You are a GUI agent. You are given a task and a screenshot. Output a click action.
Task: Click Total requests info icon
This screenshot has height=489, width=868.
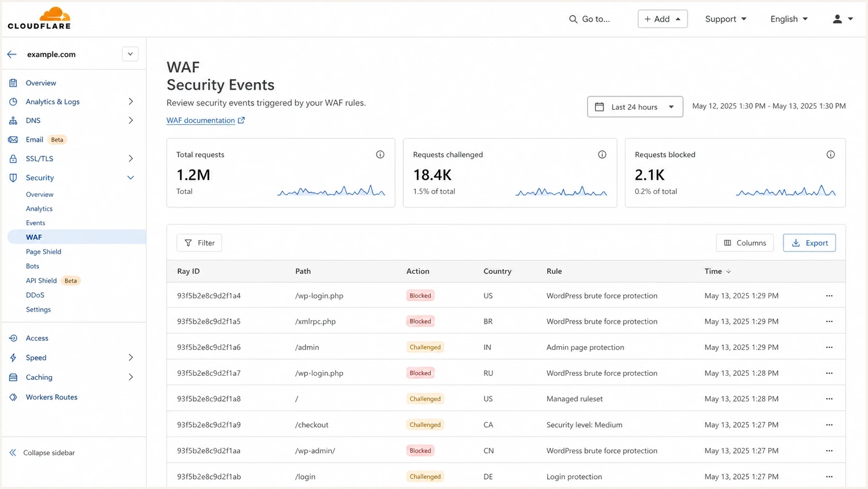[x=380, y=154]
